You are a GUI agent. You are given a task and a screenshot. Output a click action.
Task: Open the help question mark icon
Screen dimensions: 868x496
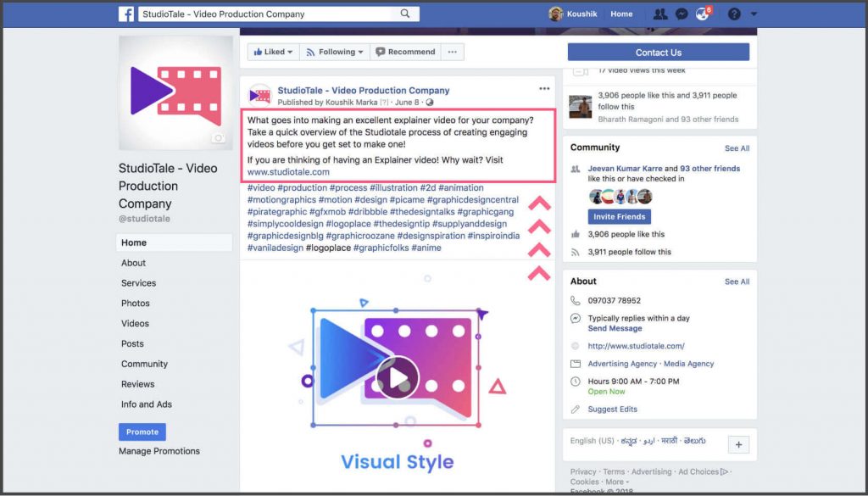(x=734, y=14)
